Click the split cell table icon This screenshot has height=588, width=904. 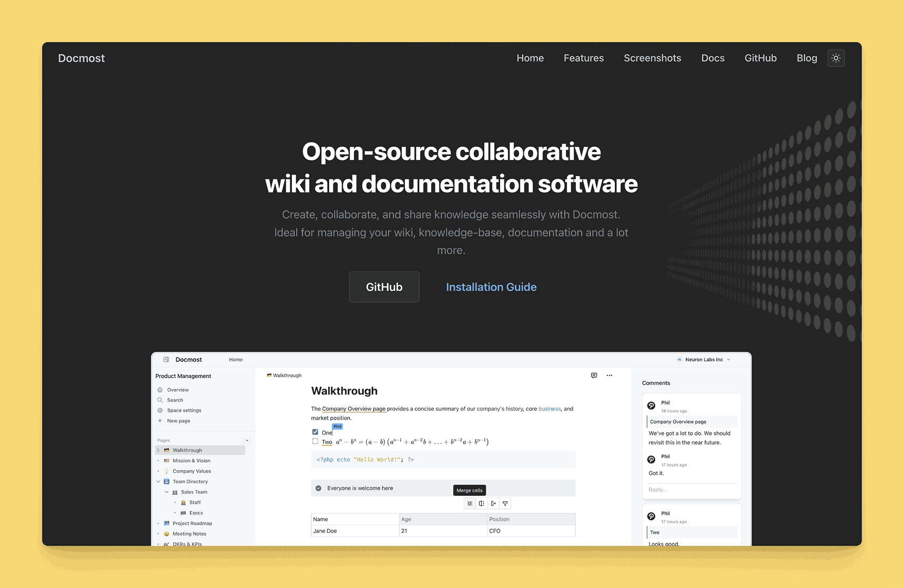482,503
